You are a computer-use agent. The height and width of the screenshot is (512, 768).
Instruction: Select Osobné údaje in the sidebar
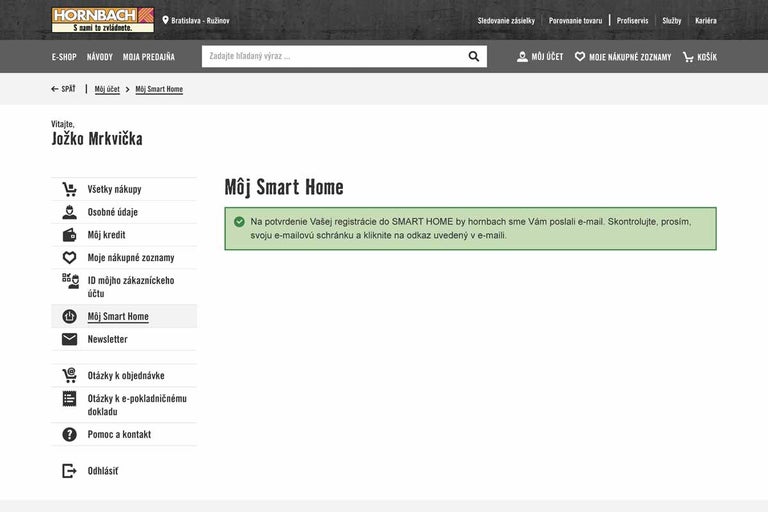112,212
